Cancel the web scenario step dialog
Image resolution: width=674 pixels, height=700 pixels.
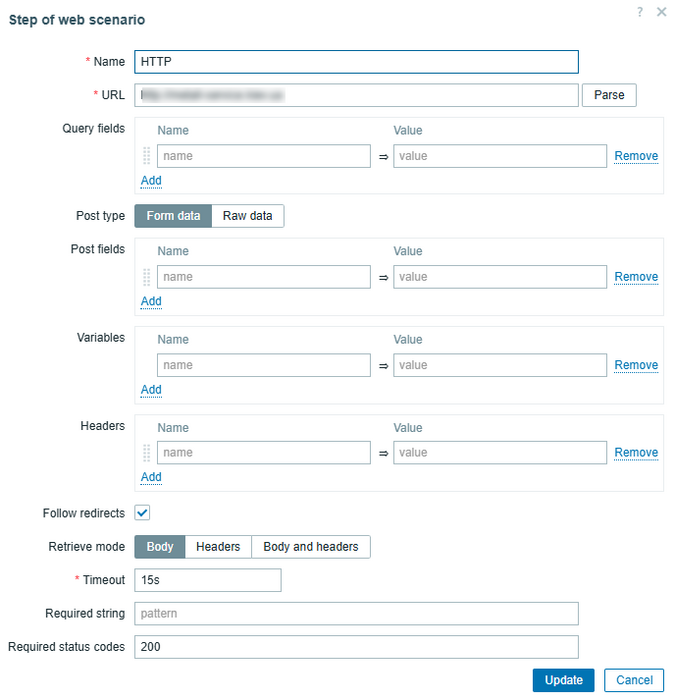click(x=634, y=680)
